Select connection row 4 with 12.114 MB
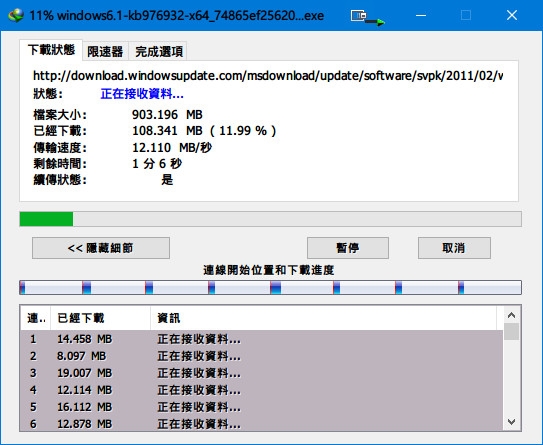 261,390
